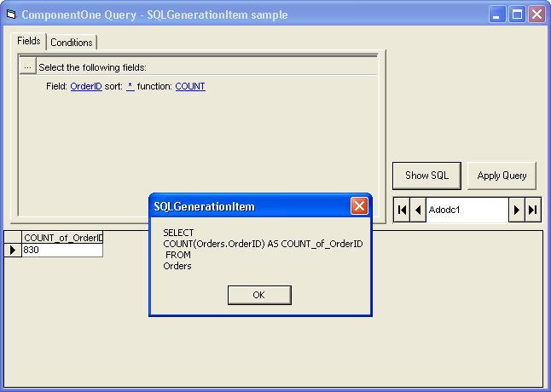Click the Show SQL button
551x392 pixels.
click(x=426, y=176)
